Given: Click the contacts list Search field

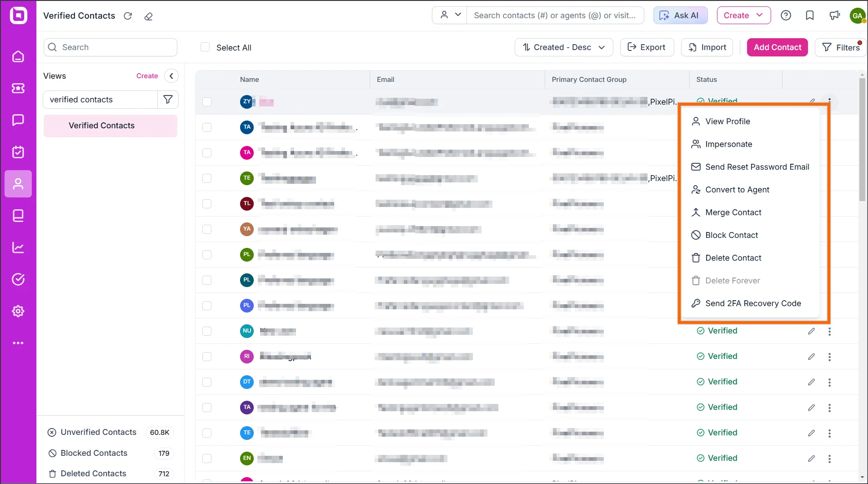Looking at the screenshot, I should pos(110,47).
